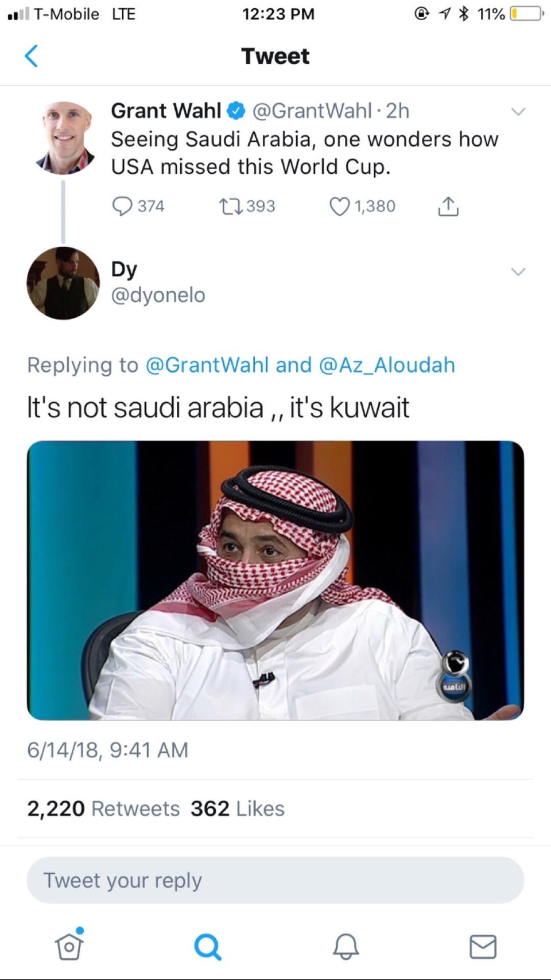Open Grant Wahl's profile picture
This screenshot has height=980, width=551.
63,138
